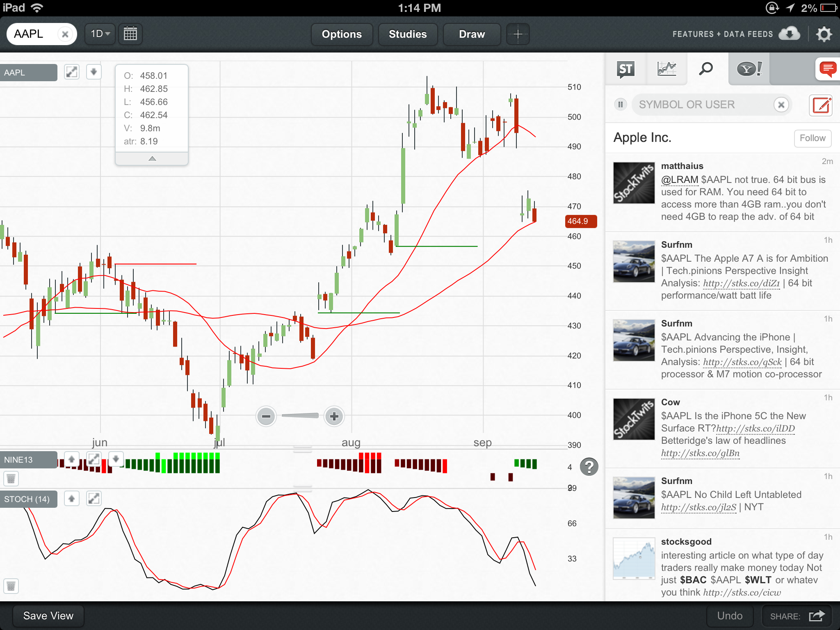Image resolution: width=840 pixels, height=630 pixels.
Task: Select the 464.9 current price tag
Action: coord(580,221)
